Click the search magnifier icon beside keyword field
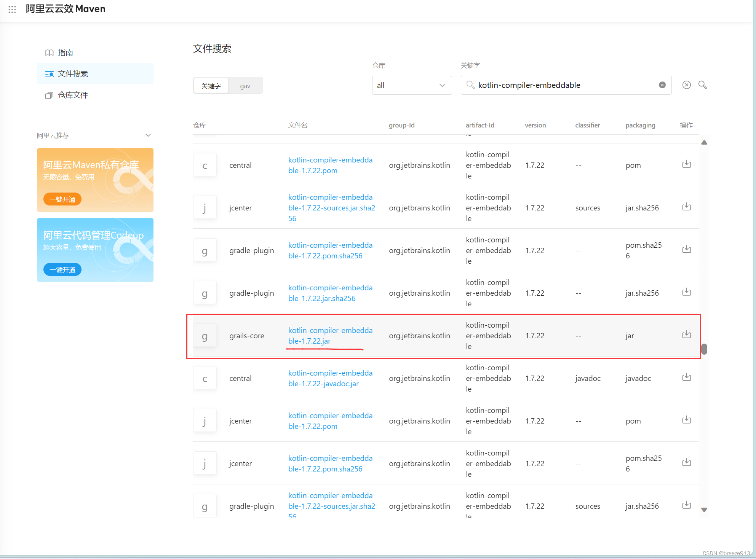Screen dimensions: 756x559 [703, 85]
